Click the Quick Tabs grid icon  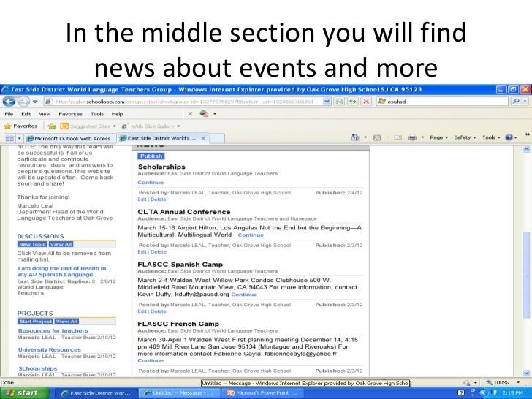pyautogui.click(x=9, y=138)
